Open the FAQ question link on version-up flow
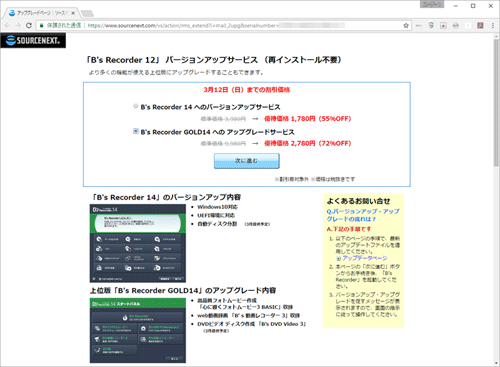 363,215
